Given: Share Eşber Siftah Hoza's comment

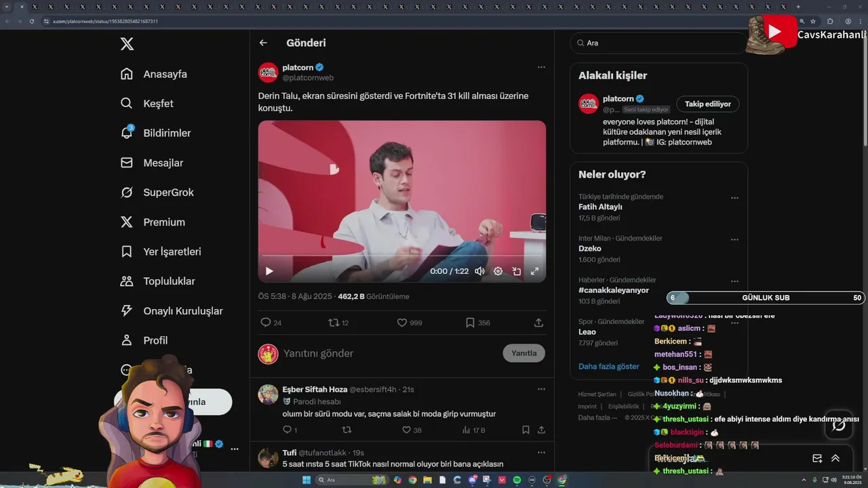Looking at the screenshot, I should point(541,430).
